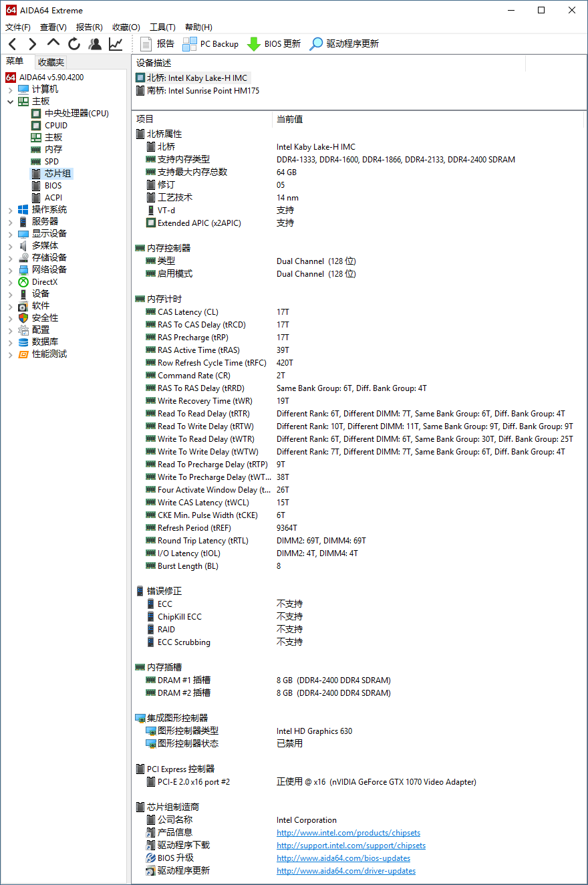Select the line-chart toolbar icon

click(x=115, y=43)
